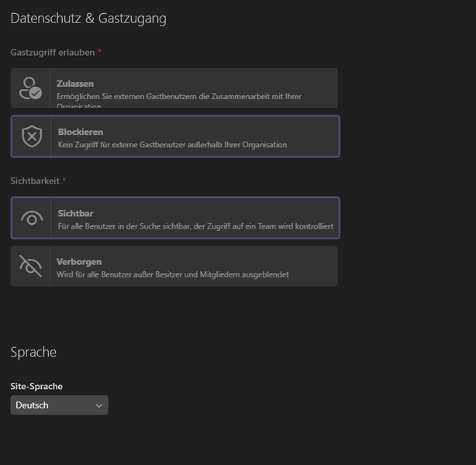Click the 'Kein Zugriff für externe Gastbenutzer' description
Viewport: 476px width, 465px height.
pyautogui.click(x=172, y=145)
